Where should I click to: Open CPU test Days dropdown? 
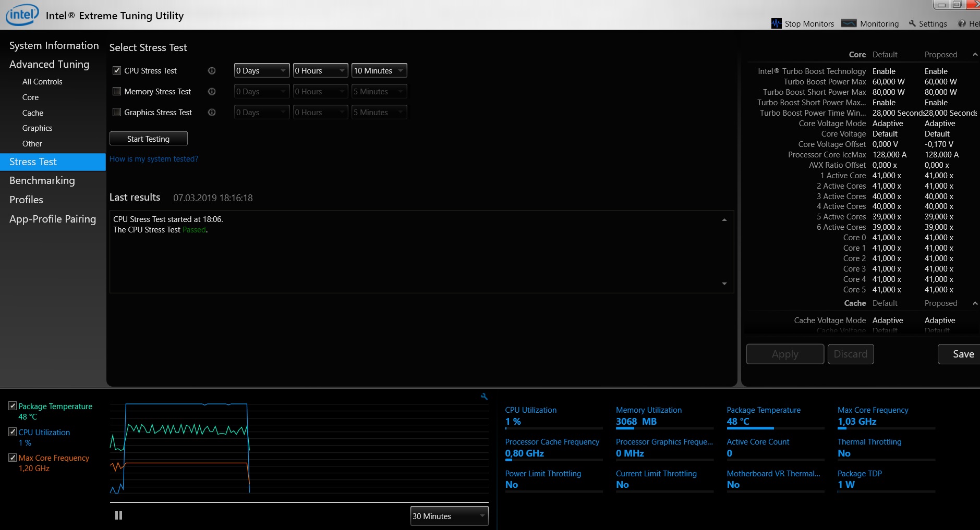[x=262, y=70]
